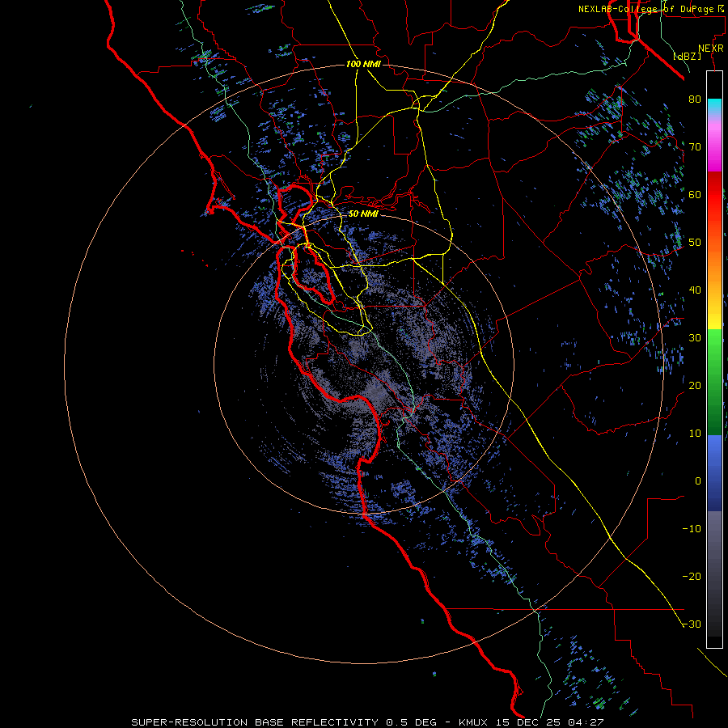728x728 pixels.
Task: Click the 70 dBZ scale value
Action: [x=695, y=146]
